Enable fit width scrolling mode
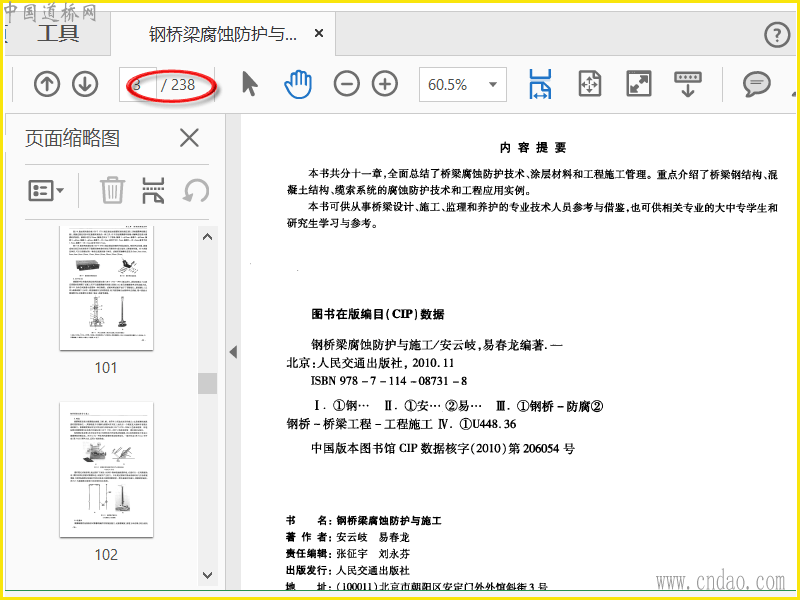The image size is (800, 600). pos(540,84)
